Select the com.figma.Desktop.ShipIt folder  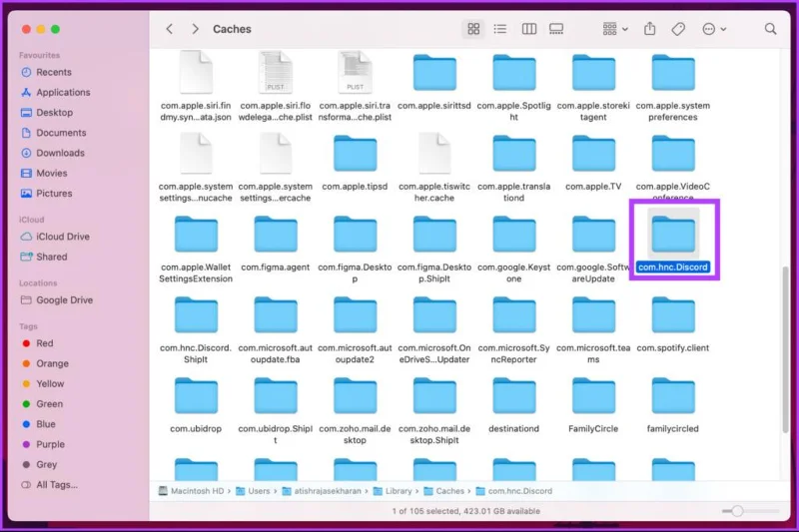434,249
